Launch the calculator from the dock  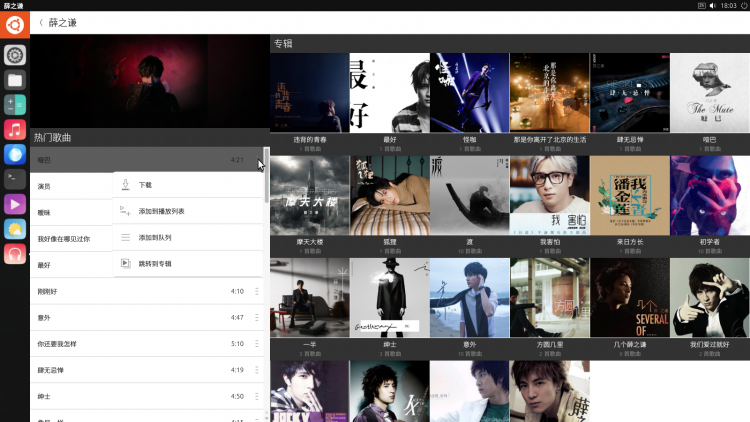point(15,105)
